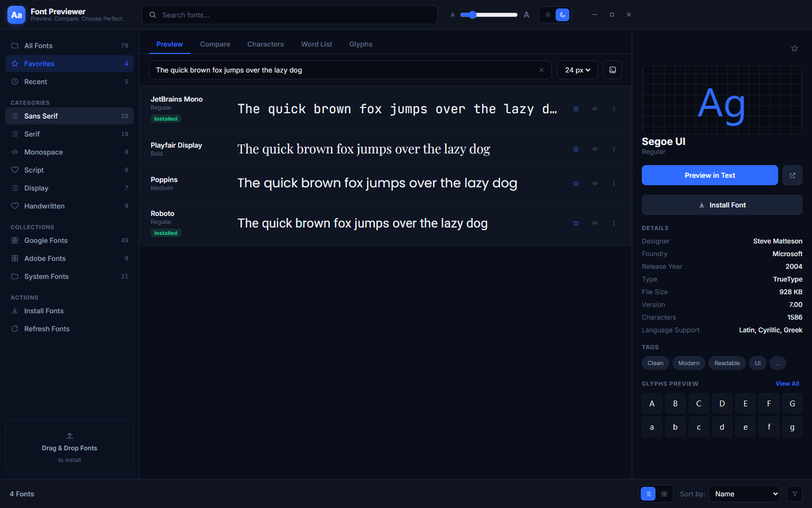Click the View All glyphs link
The image size is (812, 508).
tap(787, 384)
